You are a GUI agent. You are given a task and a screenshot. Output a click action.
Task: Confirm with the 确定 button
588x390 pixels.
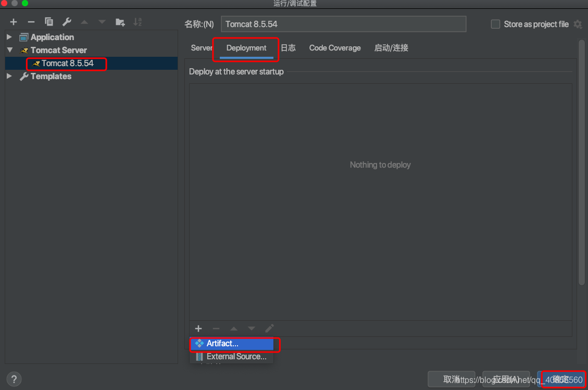(561, 380)
